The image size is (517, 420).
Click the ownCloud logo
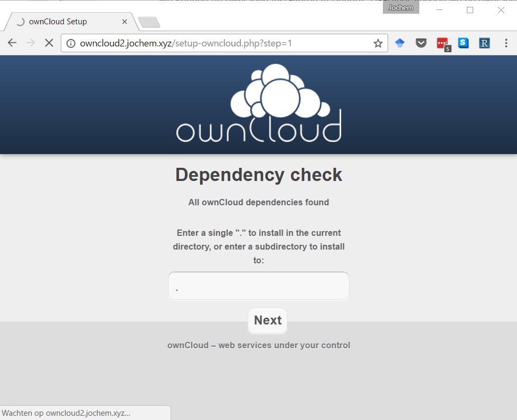coord(259,103)
